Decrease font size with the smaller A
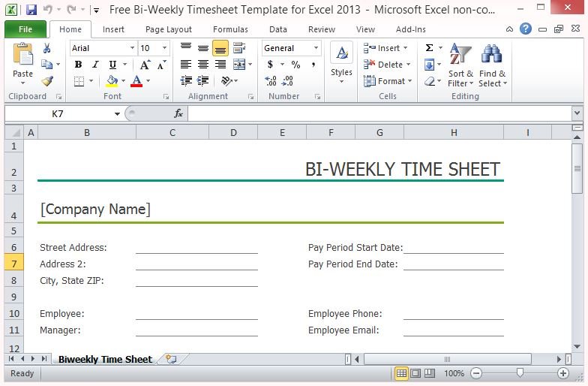The width and height of the screenshot is (588, 386). [x=162, y=65]
